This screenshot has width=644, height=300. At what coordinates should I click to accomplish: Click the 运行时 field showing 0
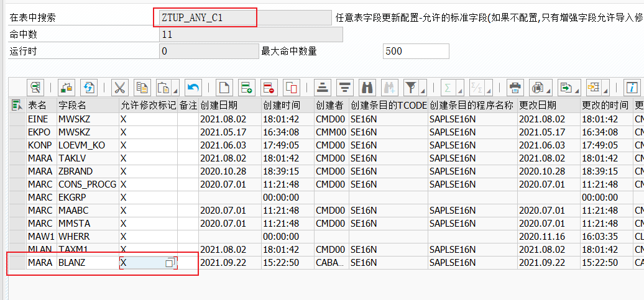(209, 52)
